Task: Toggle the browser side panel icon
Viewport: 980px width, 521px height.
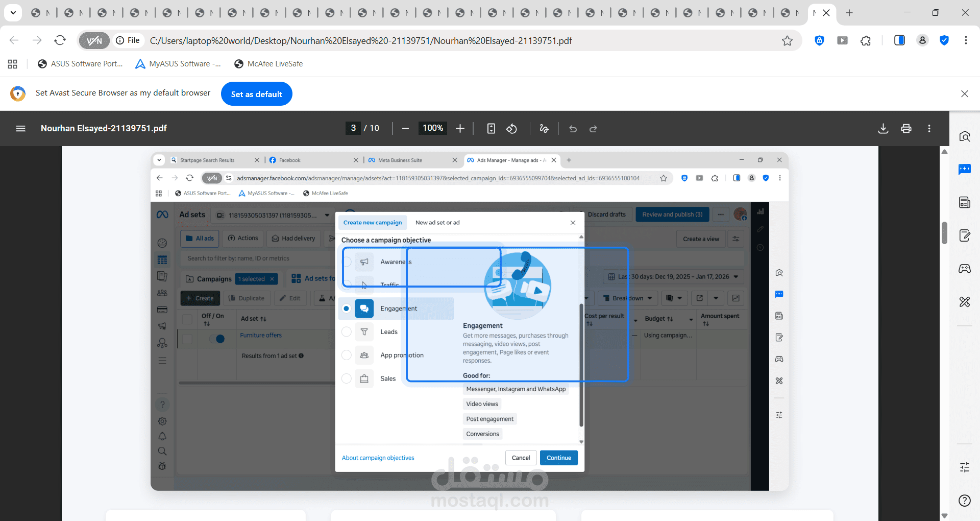Action: pyautogui.click(x=899, y=40)
